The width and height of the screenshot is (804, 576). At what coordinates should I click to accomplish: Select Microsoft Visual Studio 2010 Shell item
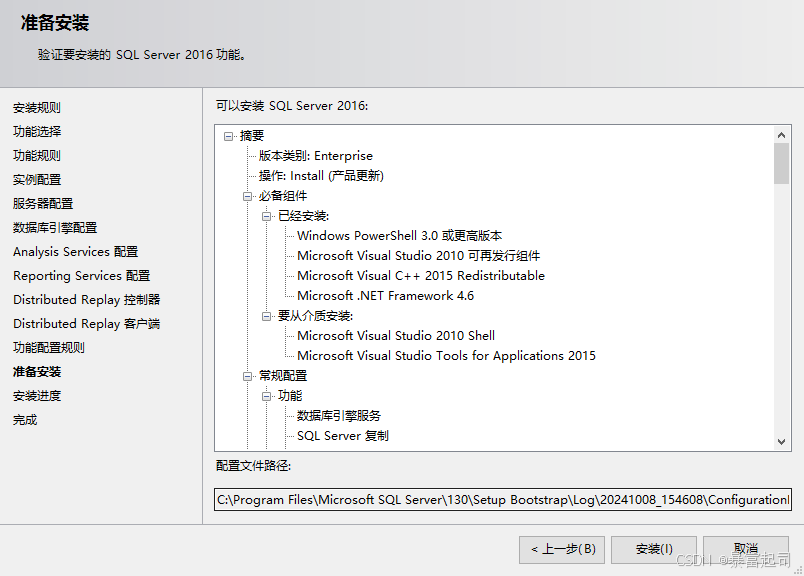(x=396, y=336)
